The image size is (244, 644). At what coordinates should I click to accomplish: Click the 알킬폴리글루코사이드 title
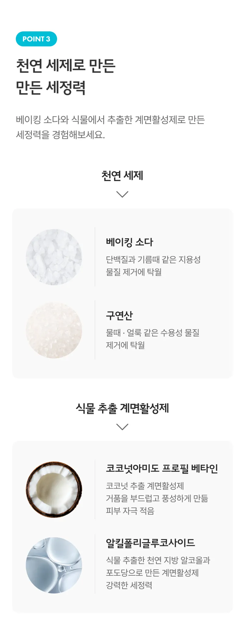[x=150, y=543]
